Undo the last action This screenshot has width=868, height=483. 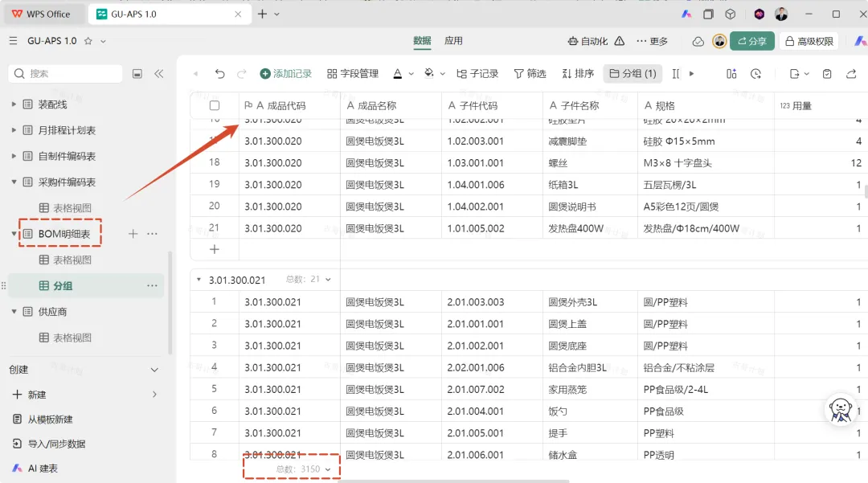(219, 74)
